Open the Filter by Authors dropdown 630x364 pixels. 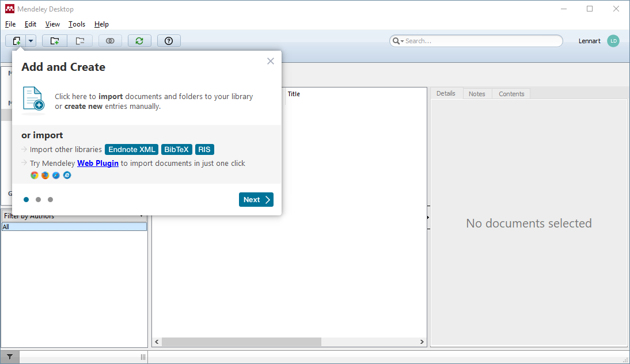74,216
